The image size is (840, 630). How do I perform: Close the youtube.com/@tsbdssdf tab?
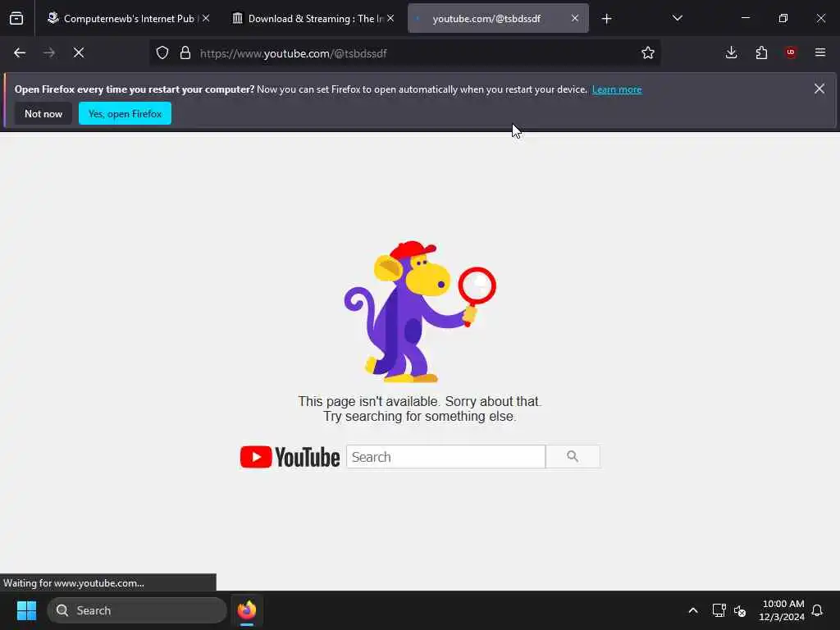[x=575, y=18]
